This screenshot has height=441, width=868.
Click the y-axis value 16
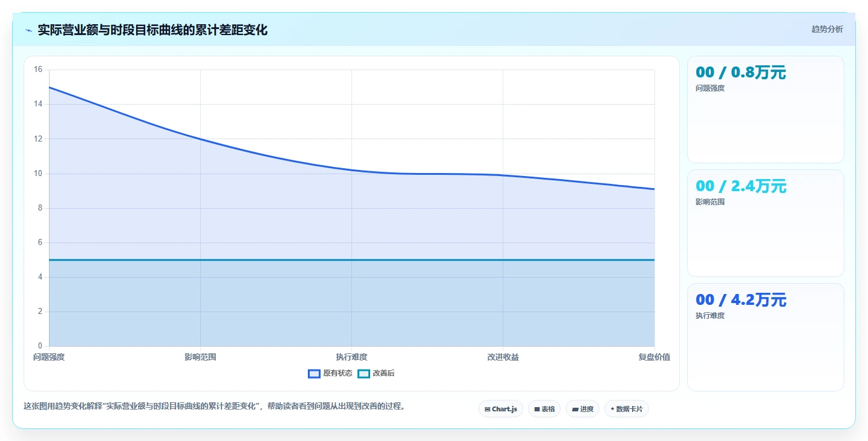[38, 70]
